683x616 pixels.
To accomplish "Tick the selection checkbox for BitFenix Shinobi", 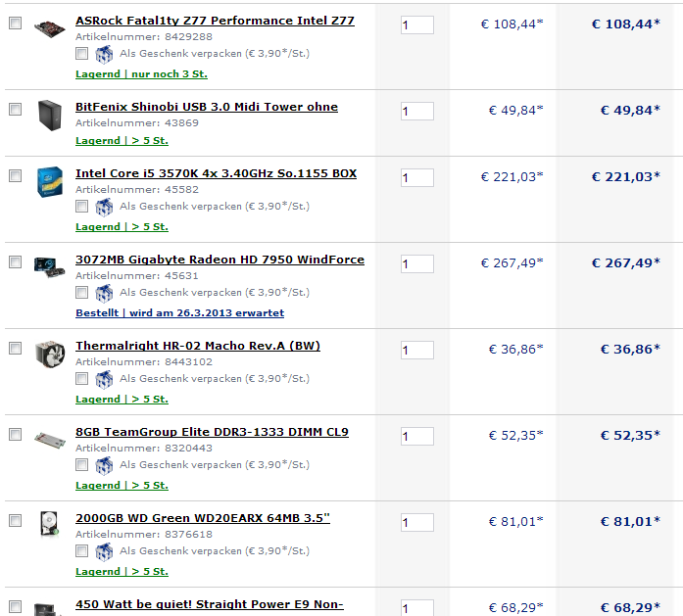I will [x=16, y=109].
